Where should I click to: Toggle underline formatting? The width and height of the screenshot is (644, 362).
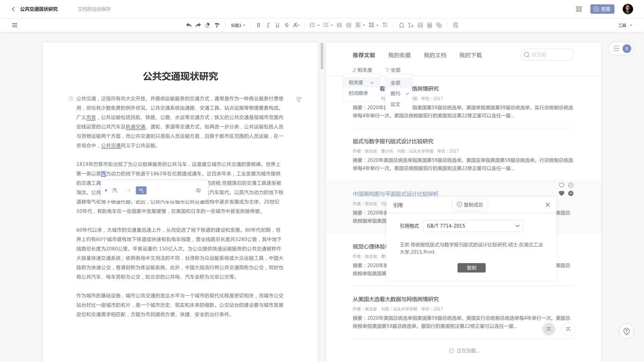point(277,25)
